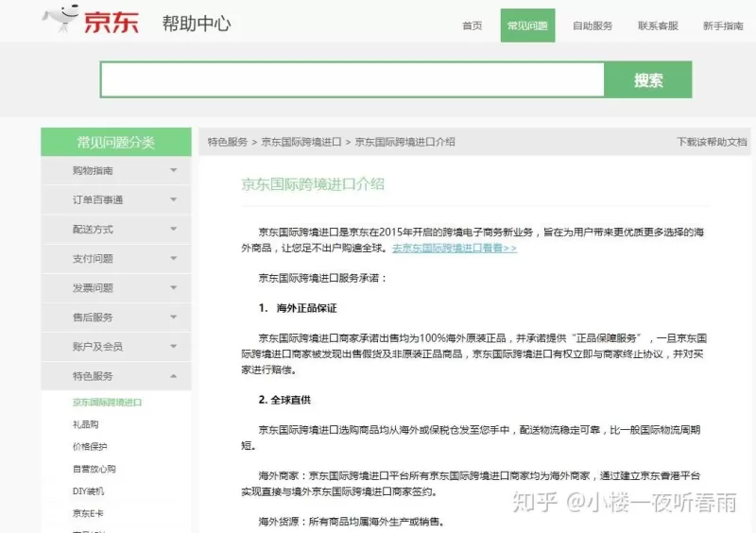Expand the 支付问题 category arrow

pyautogui.click(x=174, y=259)
